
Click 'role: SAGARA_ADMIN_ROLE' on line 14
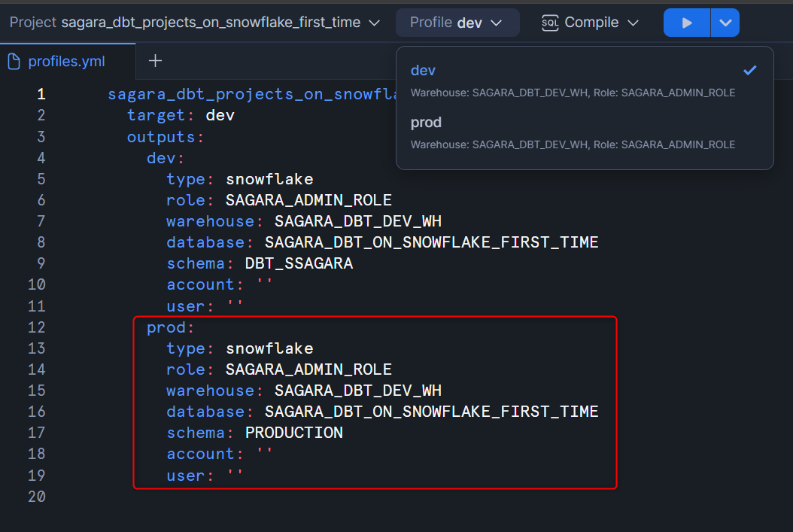pyautogui.click(x=279, y=369)
